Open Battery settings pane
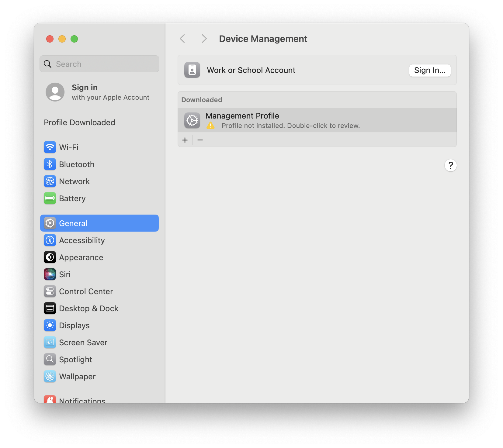The height and width of the screenshot is (448, 503). point(72,198)
